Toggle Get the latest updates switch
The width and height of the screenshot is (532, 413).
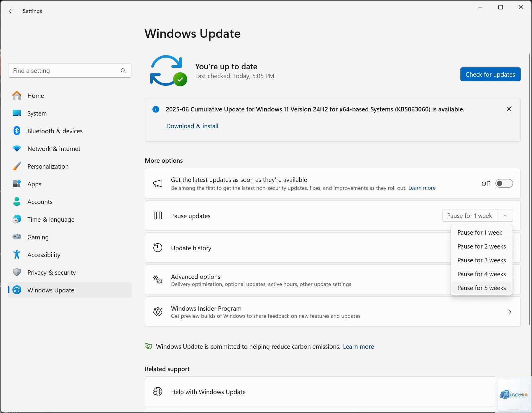click(x=504, y=184)
